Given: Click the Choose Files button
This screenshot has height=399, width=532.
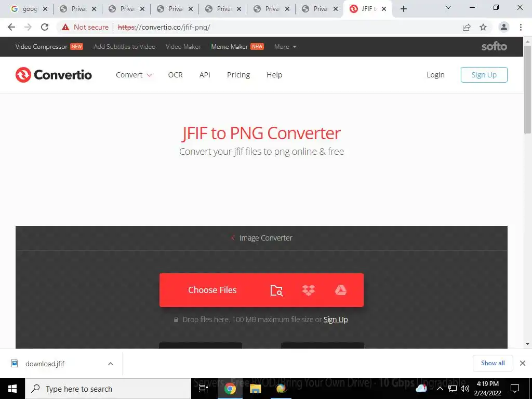Looking at the screenshot, I should click(212, 290).
